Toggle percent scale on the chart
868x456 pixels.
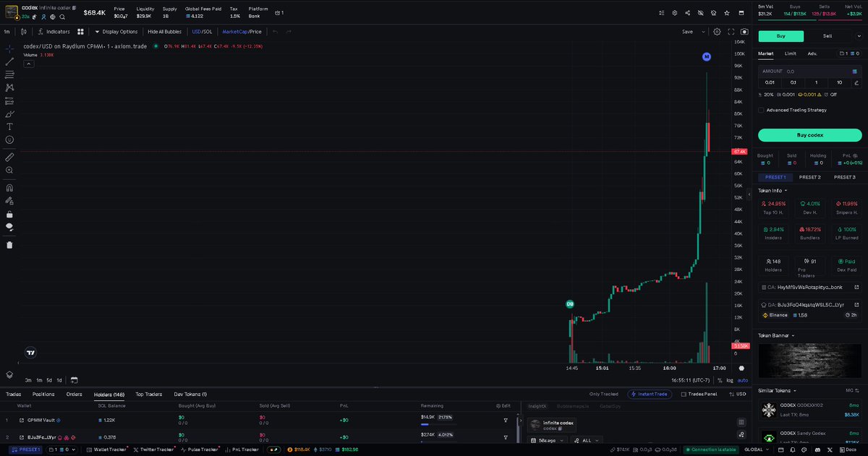coord(719,380)
